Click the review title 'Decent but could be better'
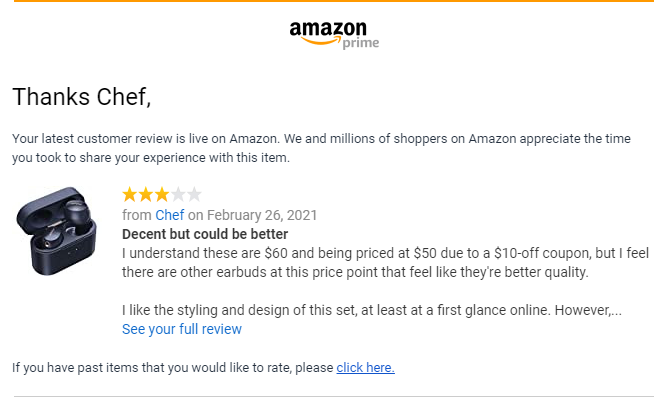Viewport: 666px width, 397px height. (x=205, y=234)
